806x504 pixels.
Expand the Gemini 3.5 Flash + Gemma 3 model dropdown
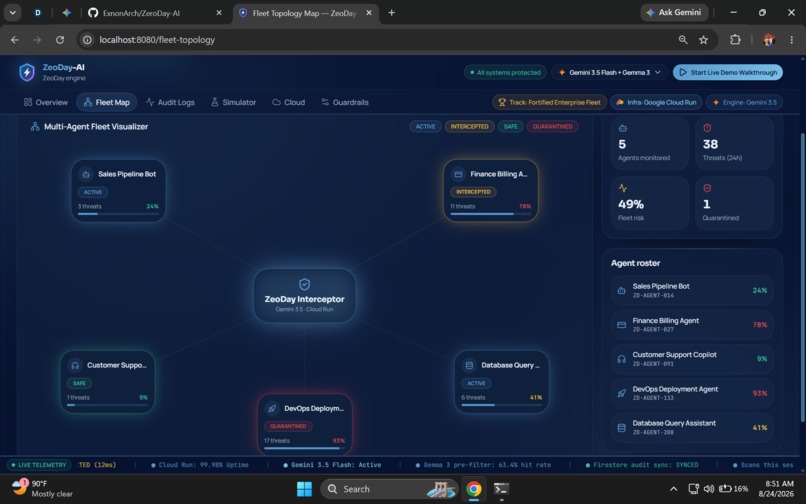(609, 73)
